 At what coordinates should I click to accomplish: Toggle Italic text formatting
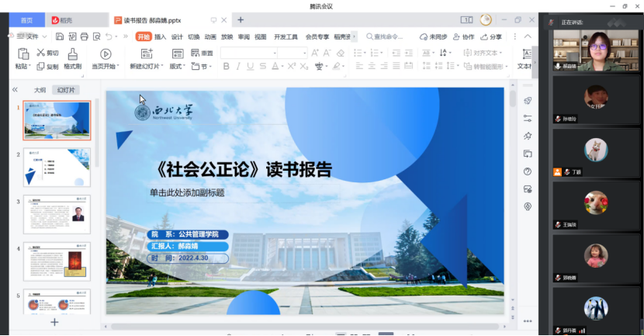pyautogui.click(x=238, y=67)
